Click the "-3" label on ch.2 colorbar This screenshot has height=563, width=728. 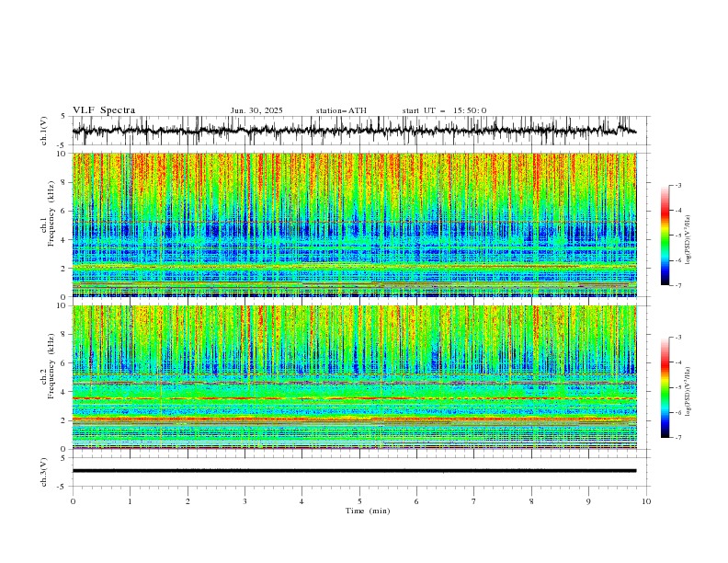tap(677, 338)
